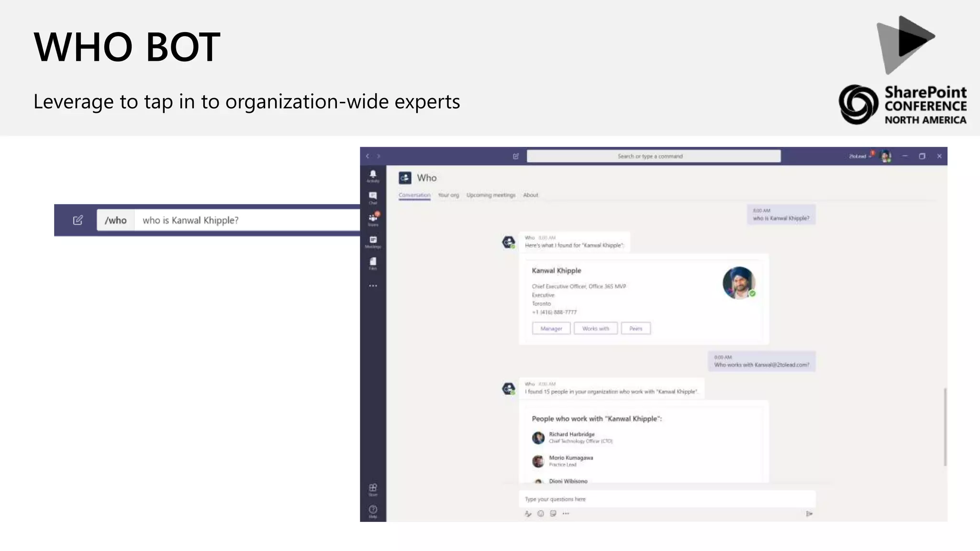The width and height of the screenshot is (980, 551).
Task: Open Files in the Teams sidebar
Action: pyautogui.click(x=373, y=263)
